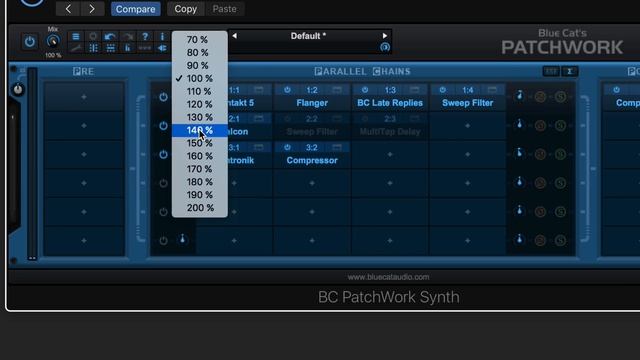Choose 80 % zoom option
The image size is (640, 360).
pyautogui.click(x=200, y=53)
